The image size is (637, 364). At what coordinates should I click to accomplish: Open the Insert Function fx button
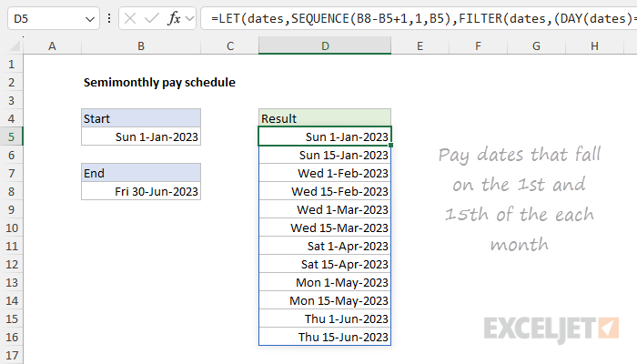pos(174,18)
